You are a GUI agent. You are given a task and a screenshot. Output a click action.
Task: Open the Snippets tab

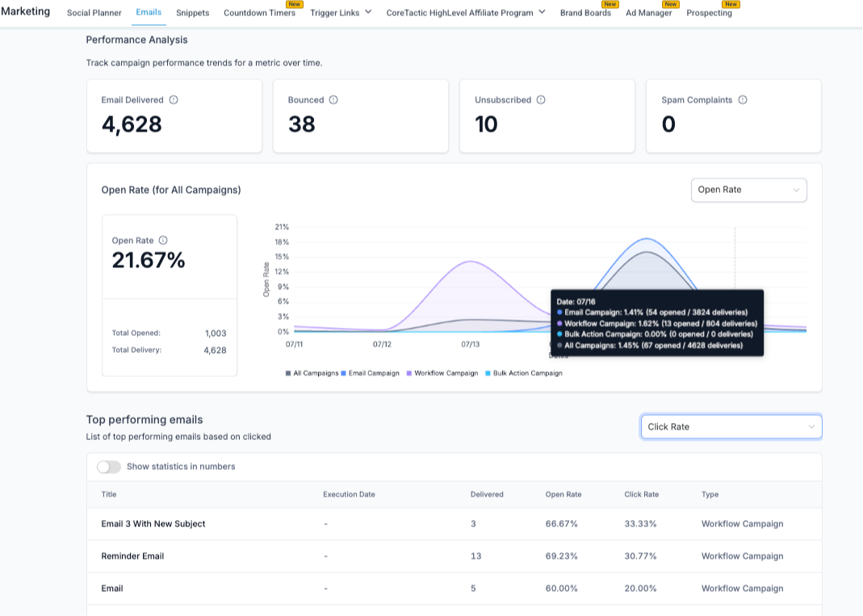192,13
